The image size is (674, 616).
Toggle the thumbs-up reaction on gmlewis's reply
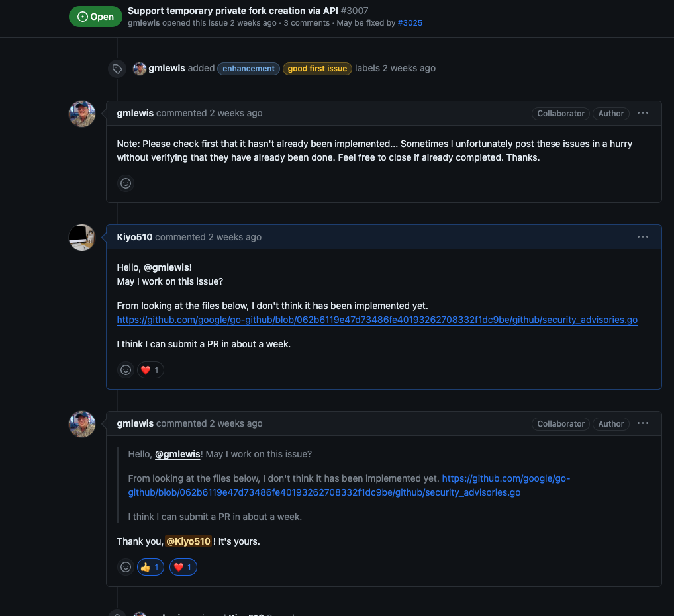point(150,567)
